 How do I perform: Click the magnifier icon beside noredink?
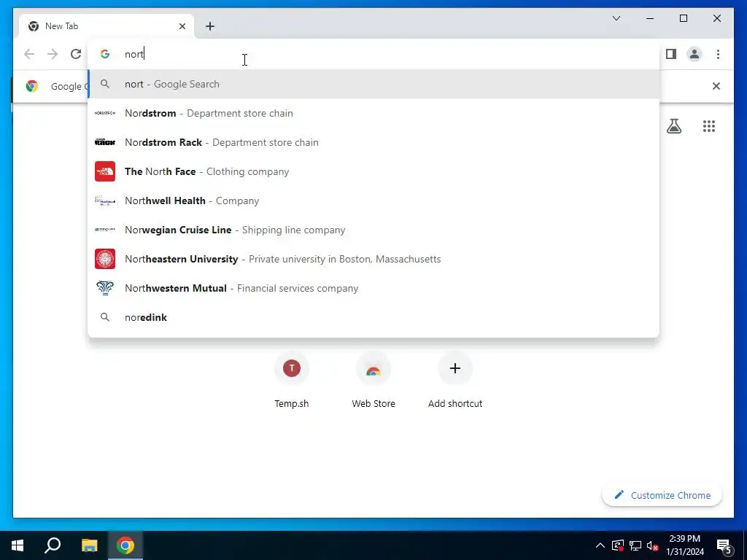click(105, 317)
